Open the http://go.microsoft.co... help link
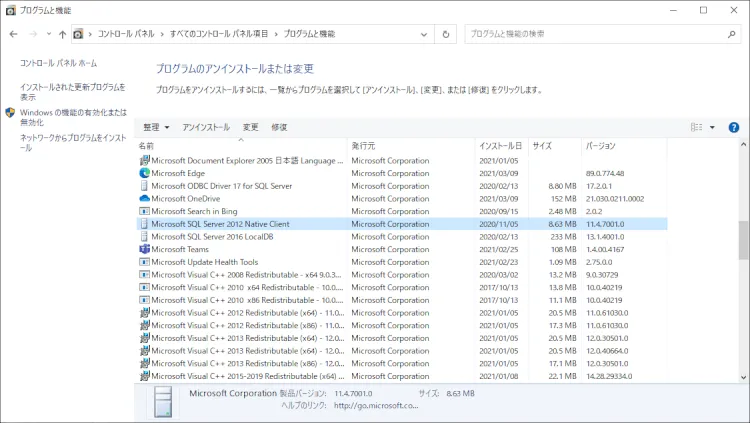 click(x=376, y=405)
